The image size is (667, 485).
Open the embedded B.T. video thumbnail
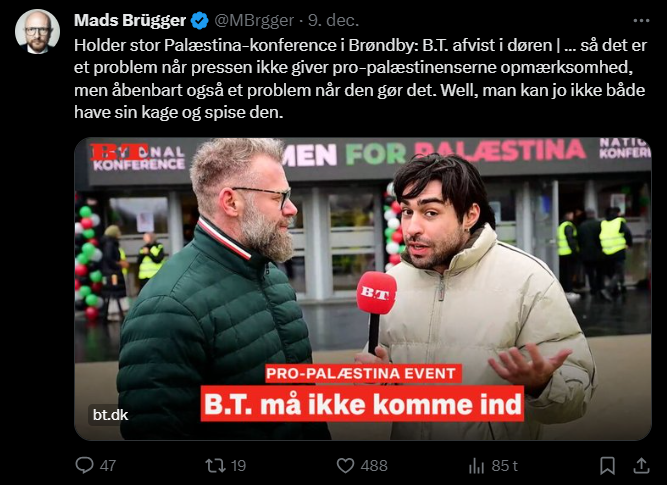click(363, 289)
